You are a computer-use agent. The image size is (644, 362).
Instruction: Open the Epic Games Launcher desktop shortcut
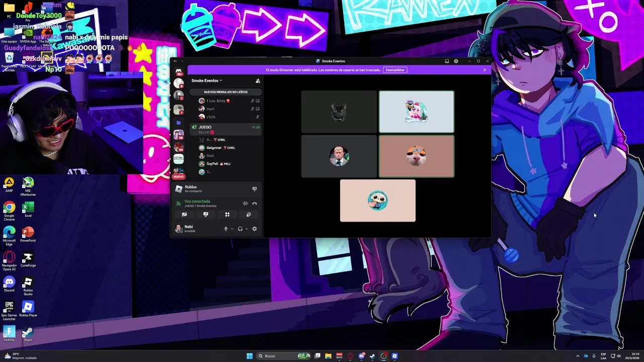[x=9, y=311]
